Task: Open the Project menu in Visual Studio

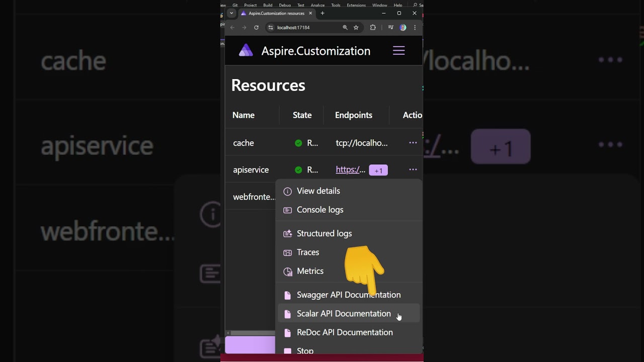Action: [251, 5]
